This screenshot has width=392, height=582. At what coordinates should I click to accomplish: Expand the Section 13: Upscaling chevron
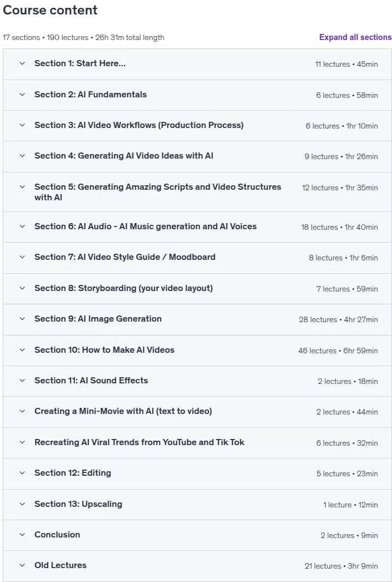click(x=22, y=504)
